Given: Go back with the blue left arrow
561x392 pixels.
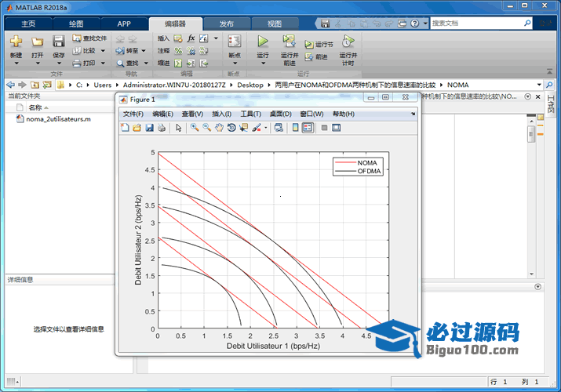Looking at the screenshot, I should click(x=11, y=85).
